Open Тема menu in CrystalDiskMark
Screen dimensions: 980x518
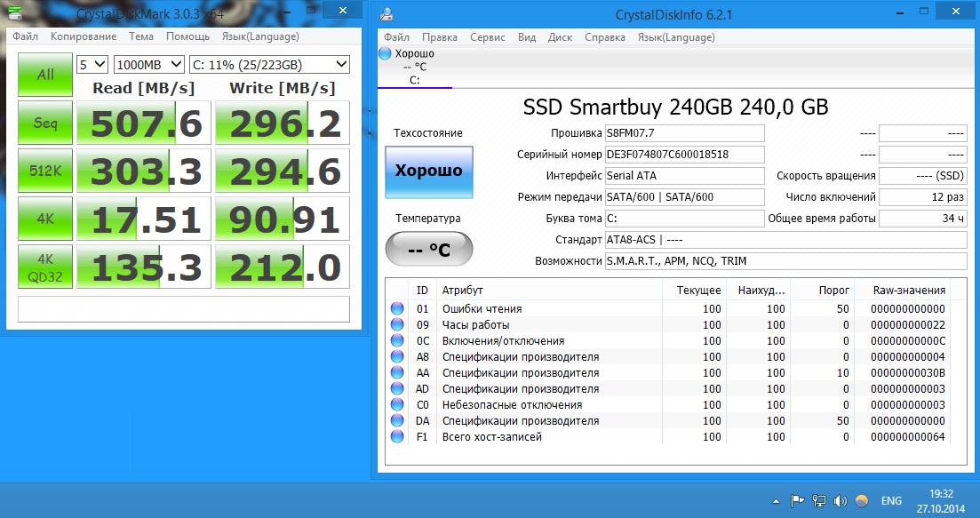pos(141,36)
